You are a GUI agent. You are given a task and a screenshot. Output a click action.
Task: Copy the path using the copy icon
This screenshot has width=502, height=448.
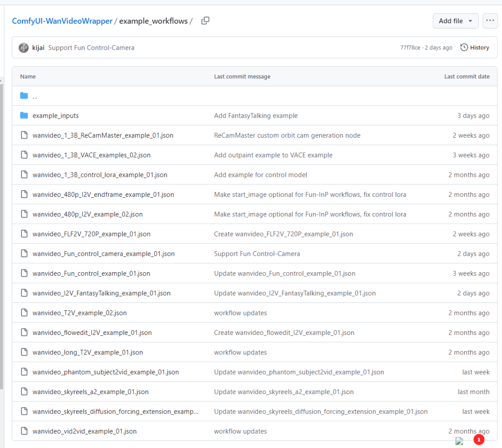coord(205,21)
